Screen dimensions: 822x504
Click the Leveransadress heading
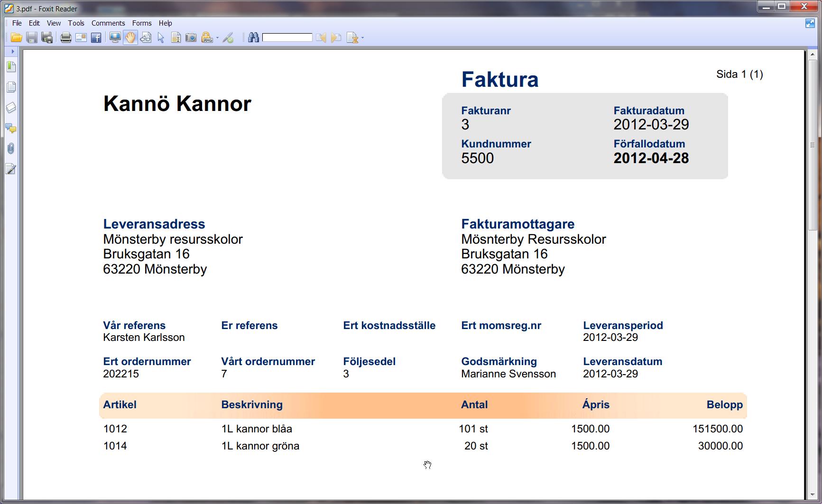(154, 224)
